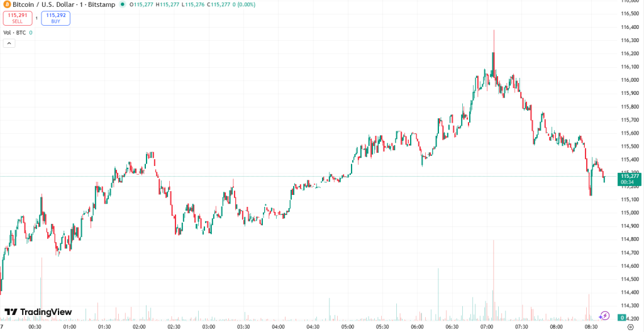Click the 08:30 time axis label
This screenshot has height=332, width=644.
(x=591, y=327)
